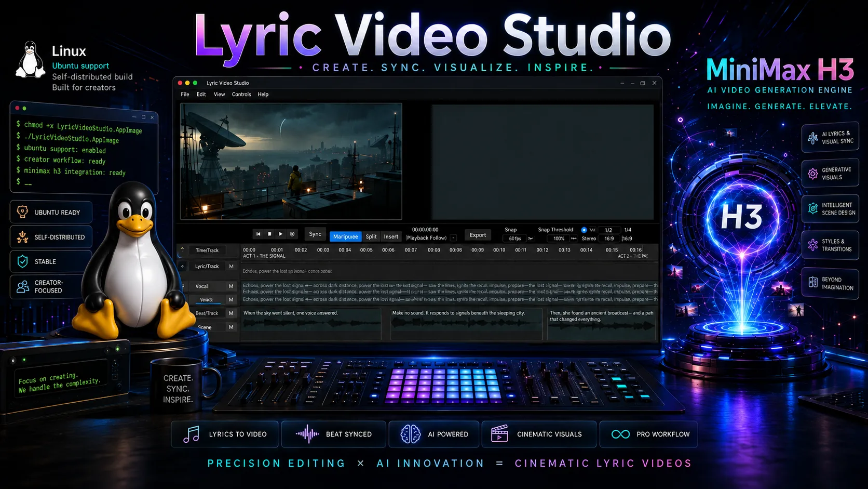Click the Self-Distributed badge icon
This screenshot has width=868, height=489.
pos(22,237)
